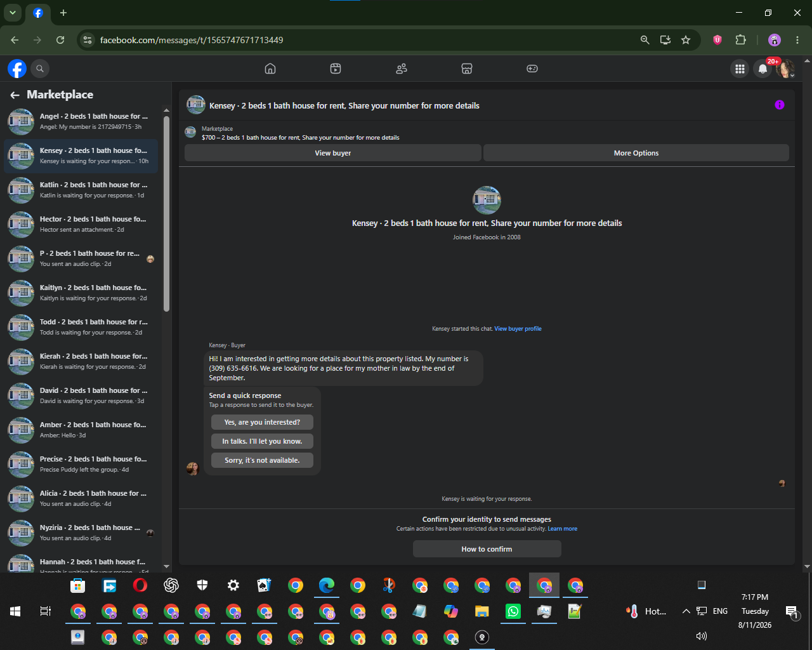The image size is (812, 650).
Task: Click the How to confirm button
Action: pos(487,549)
